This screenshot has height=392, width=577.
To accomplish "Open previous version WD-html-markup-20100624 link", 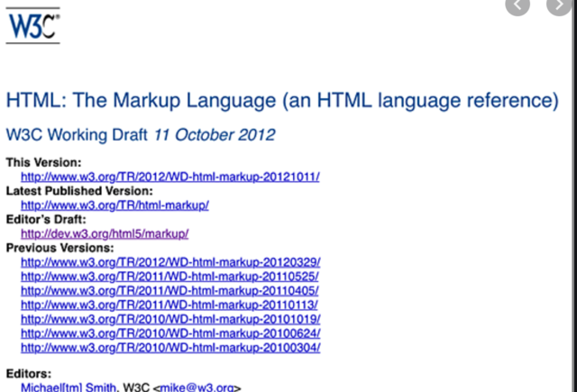I will click(x=170, y=333).
